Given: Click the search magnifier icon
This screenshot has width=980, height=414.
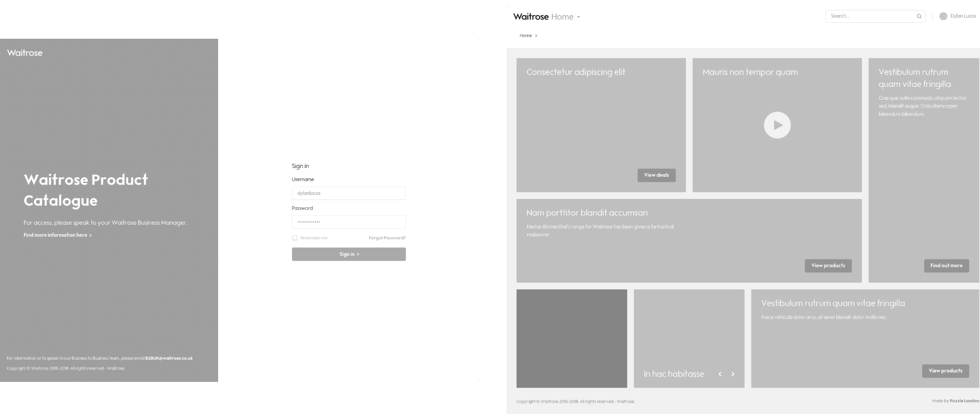Looking at the screenshot, I should click(x=919, y=16).
